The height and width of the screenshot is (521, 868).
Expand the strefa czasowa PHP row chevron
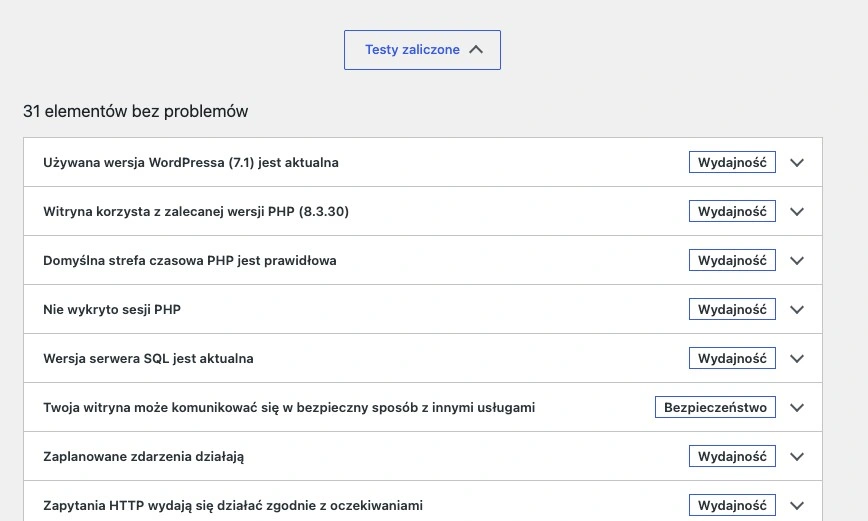tap(797, 261)
